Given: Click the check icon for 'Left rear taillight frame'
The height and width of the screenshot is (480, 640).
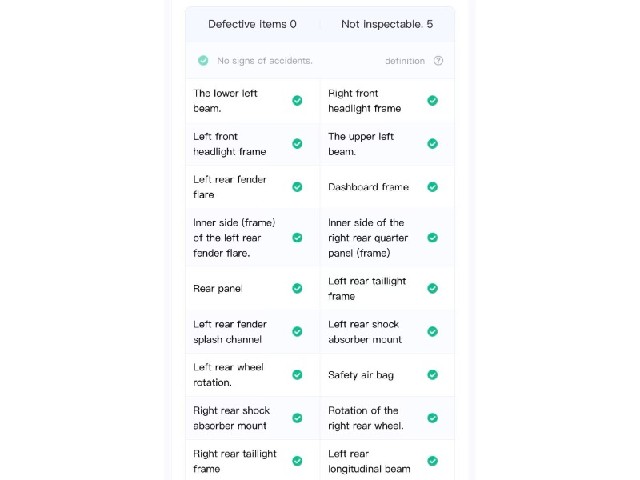Looking at the screenshot, I should click(x=432, y=289).
